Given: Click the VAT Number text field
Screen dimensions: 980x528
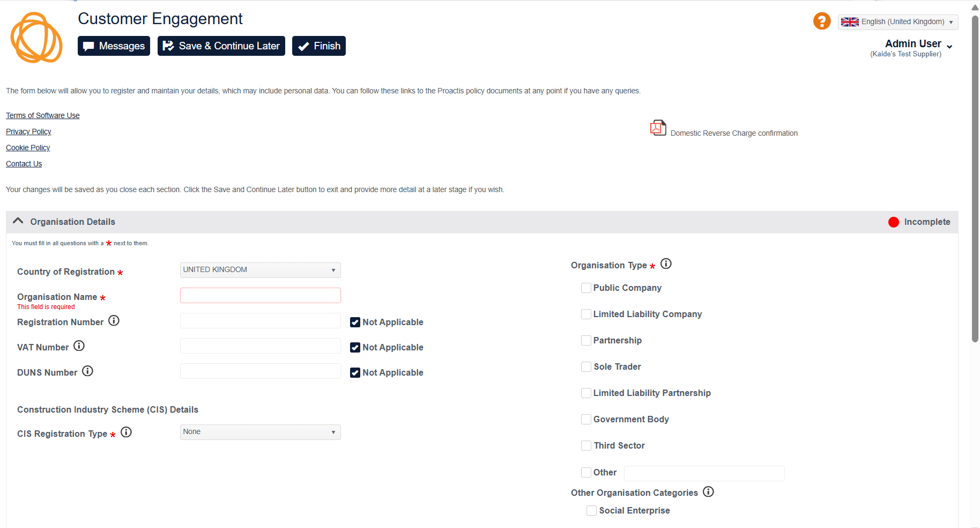Looking at the screenshot, I should pyautogui.click(x=261, y=346).
